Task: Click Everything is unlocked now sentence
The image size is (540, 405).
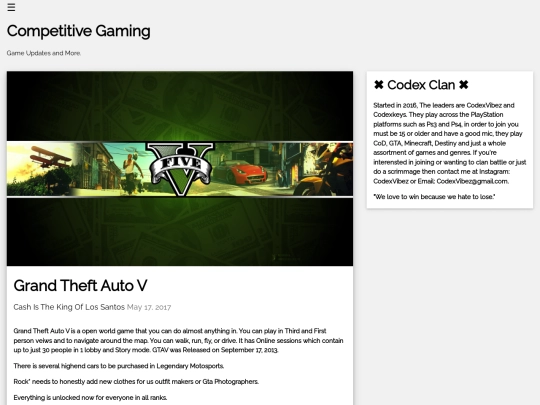Action: tap(90, 397)
